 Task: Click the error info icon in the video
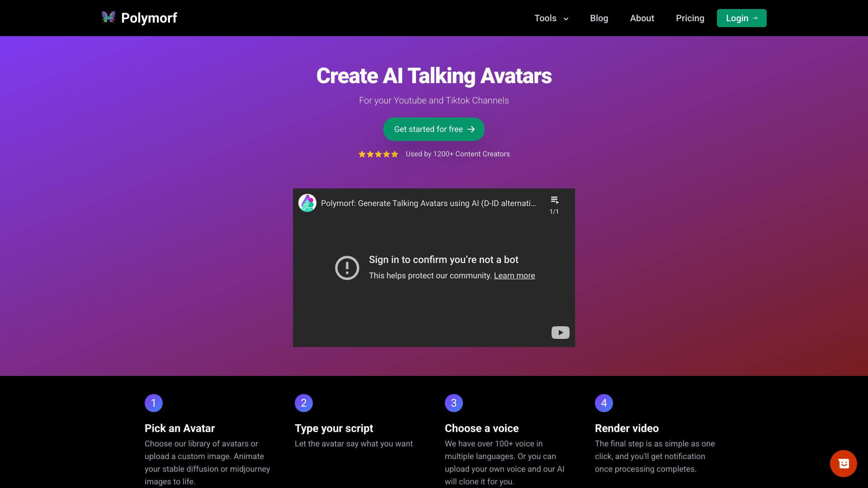[347, 267]
